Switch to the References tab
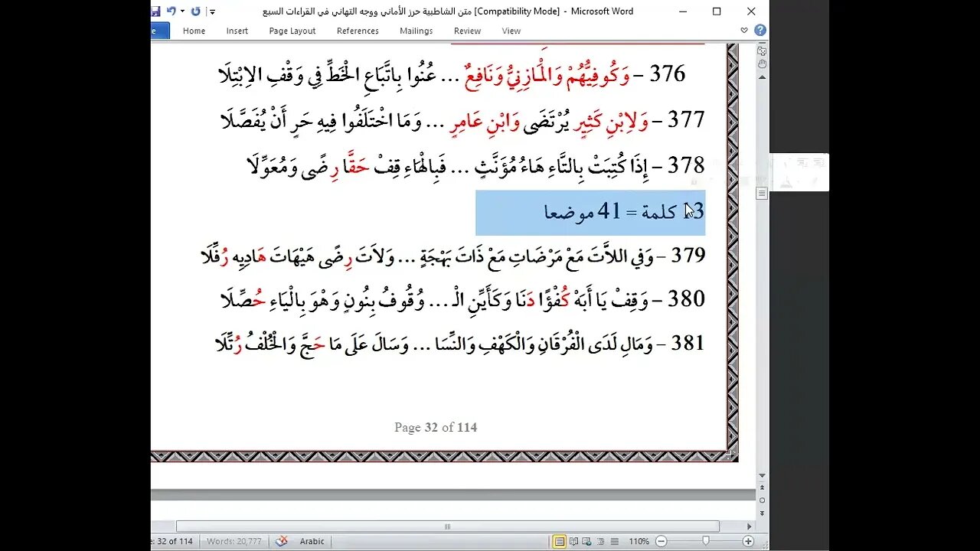The width and height of the screenshot is (980, 551). click(x=358, y=31)
